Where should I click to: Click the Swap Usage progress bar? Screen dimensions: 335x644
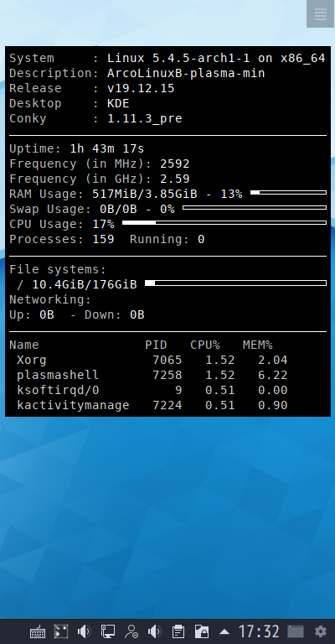pyautogui.click(x=255, y=208)
